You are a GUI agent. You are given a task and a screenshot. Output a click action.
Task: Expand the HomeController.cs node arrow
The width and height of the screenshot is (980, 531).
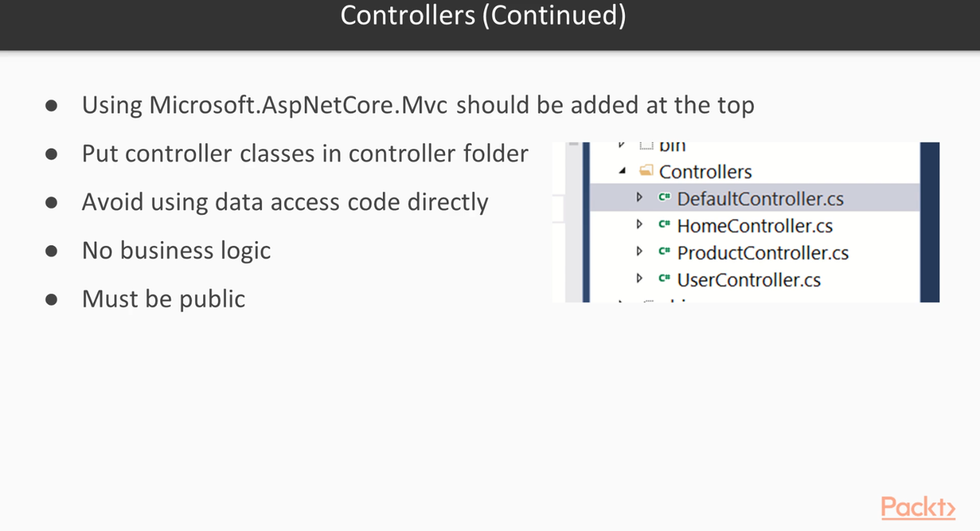tap(639, 225)
